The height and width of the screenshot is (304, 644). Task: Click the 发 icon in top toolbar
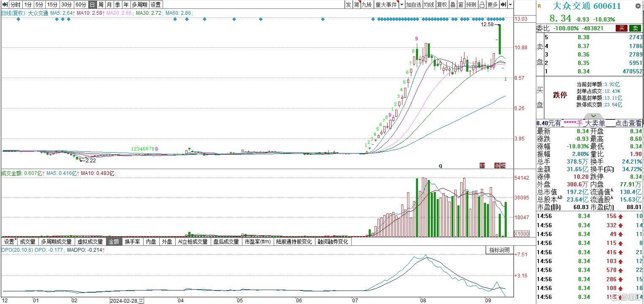coord(348,5)
